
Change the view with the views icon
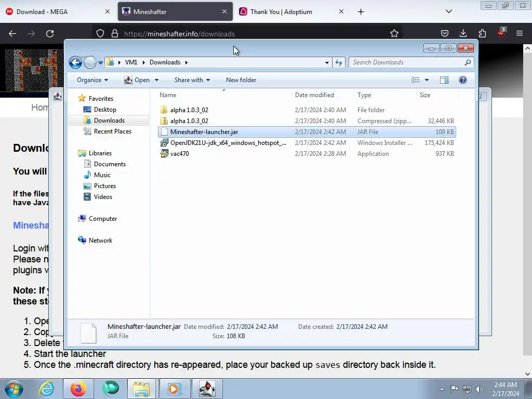click(x=416, y=80)
